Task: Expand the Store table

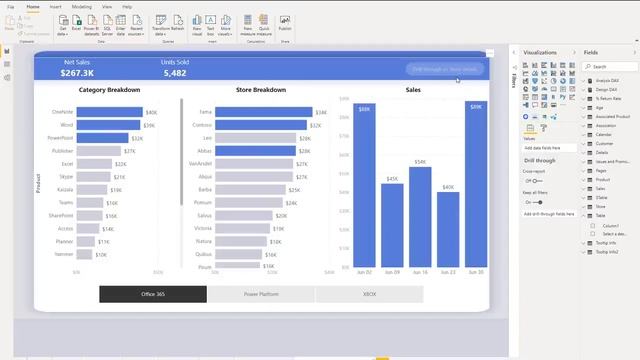Action: coord(584,207)
